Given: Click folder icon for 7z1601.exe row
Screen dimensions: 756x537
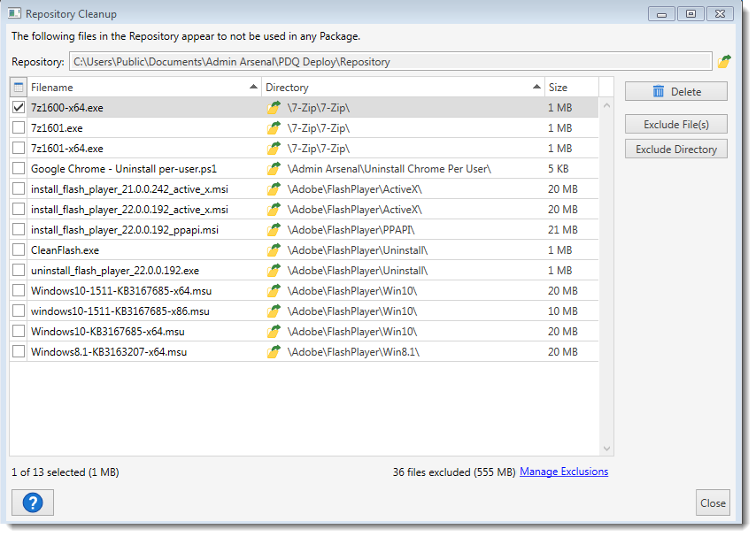Looking at the screenshot, I should coord(274,128).
